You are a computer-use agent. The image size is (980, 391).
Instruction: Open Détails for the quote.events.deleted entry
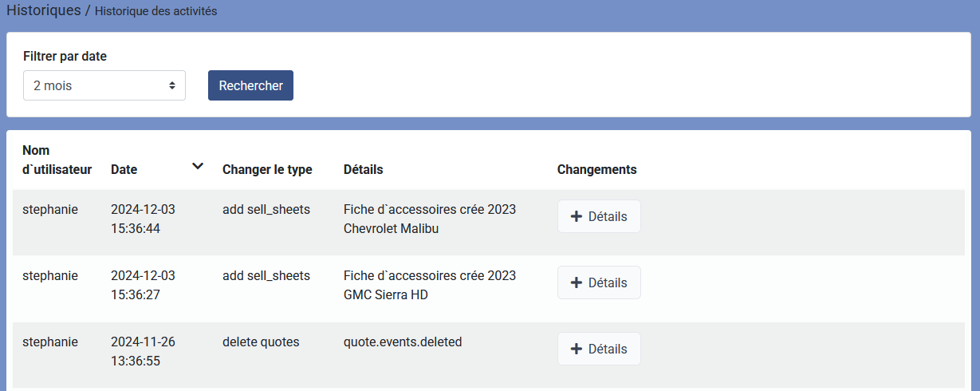[599, 349]
